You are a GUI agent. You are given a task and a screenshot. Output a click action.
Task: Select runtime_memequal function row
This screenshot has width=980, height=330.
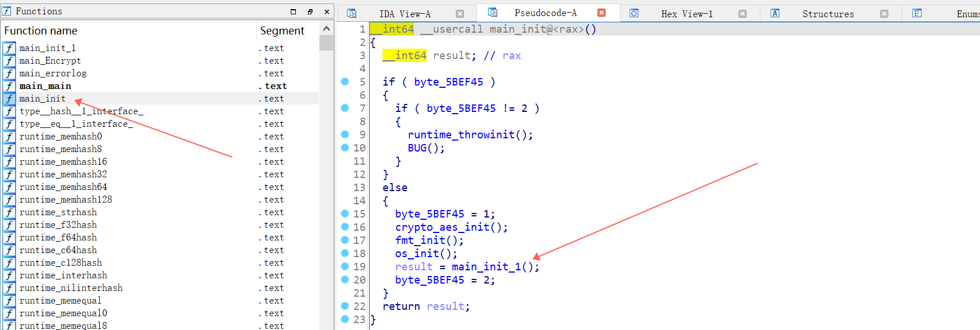(160, 301)
